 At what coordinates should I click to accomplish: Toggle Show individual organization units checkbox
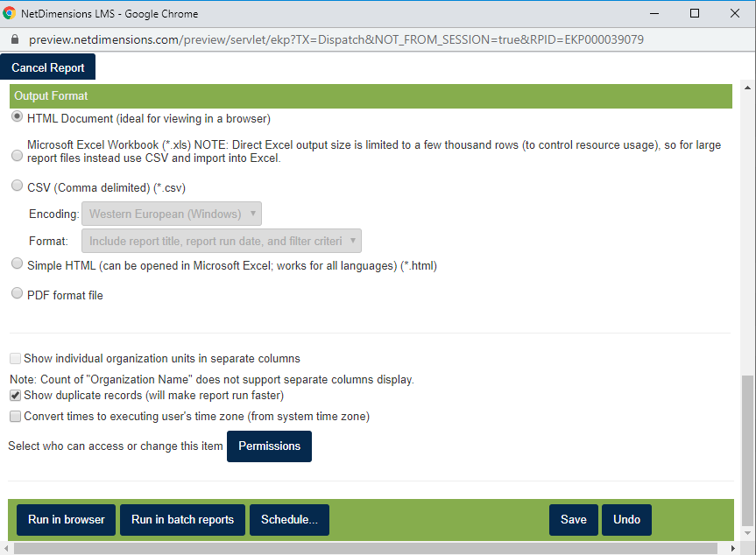tap(16, 358)
